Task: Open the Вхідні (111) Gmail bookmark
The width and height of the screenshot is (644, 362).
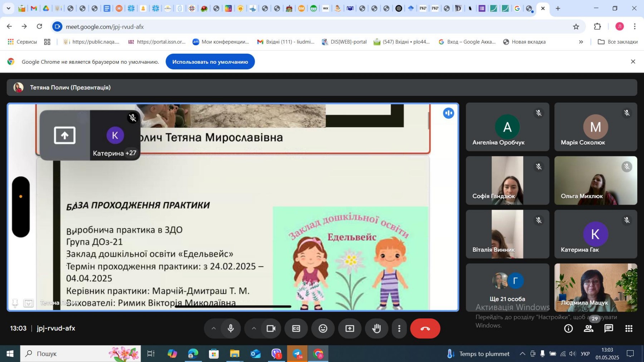Action: 286,42
